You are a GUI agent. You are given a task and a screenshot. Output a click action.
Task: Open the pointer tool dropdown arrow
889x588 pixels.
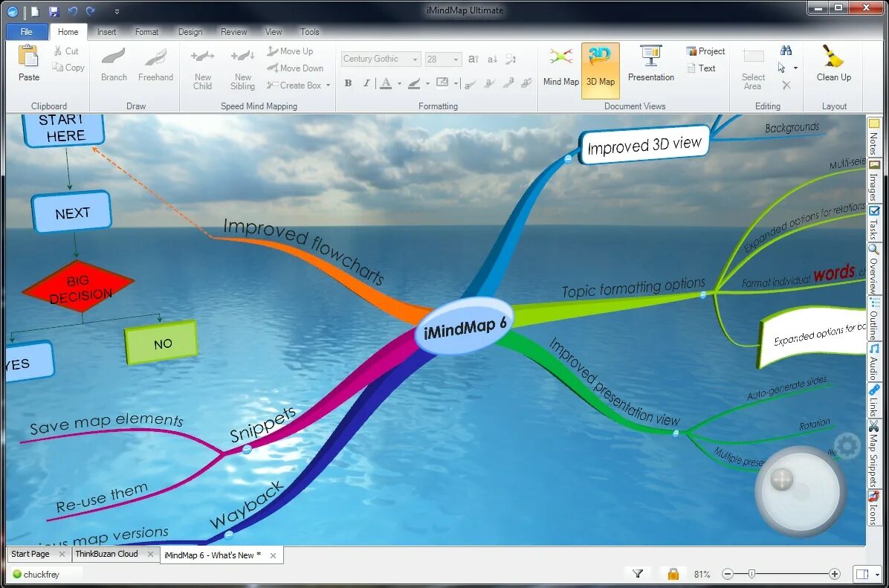coord(795,68)
